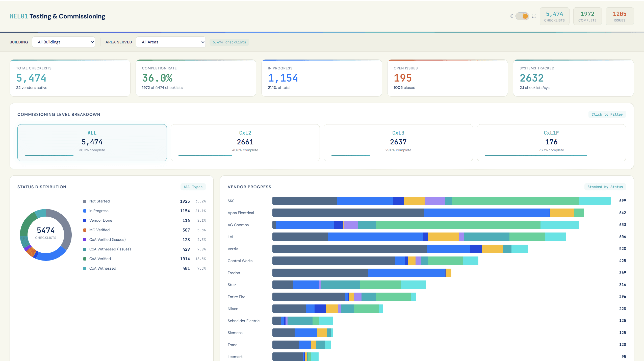Click the Systems Tracked card

(573, 78)
